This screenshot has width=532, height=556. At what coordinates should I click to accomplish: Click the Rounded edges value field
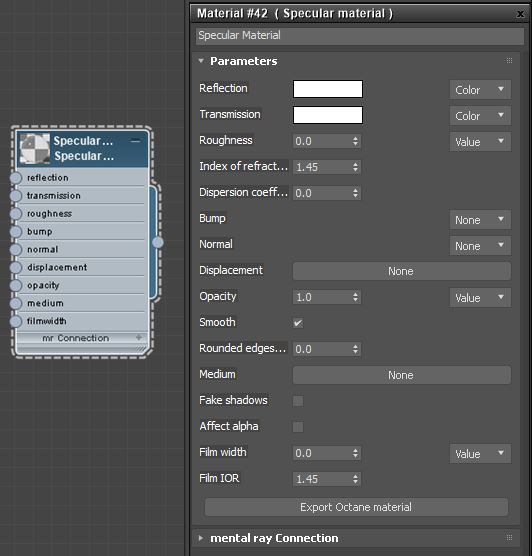point(322,349)
